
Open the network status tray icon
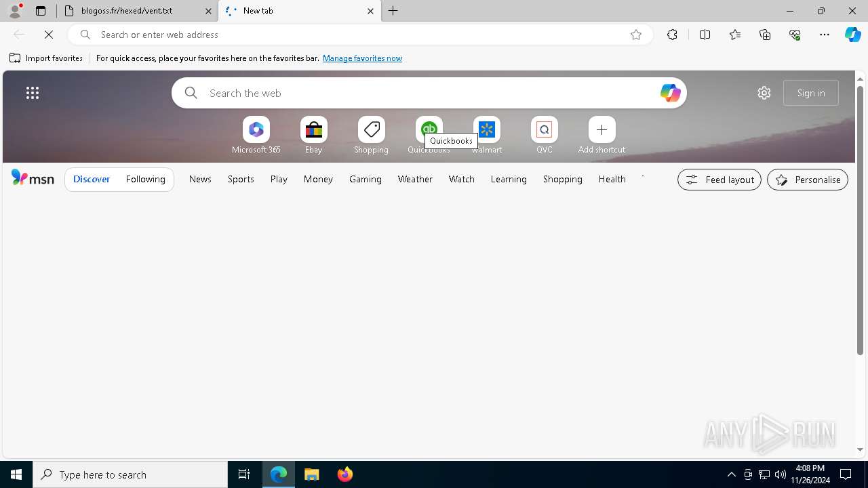point(764,474)
